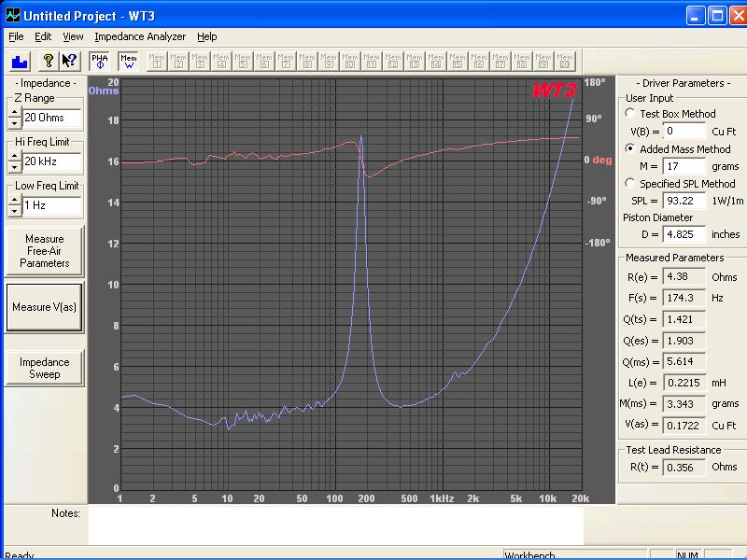
Task: Click the M(ms) value 3.343
Action: [x=684, y=404]
